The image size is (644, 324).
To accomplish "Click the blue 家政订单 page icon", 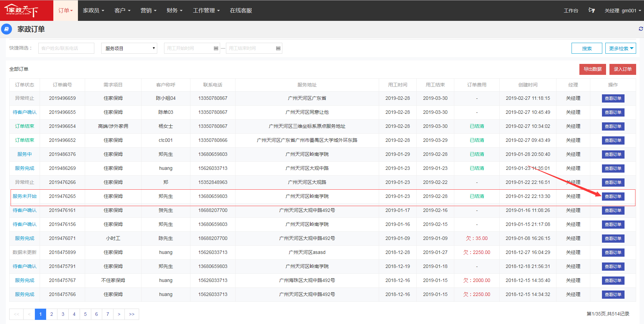I will tap(6, 29).
